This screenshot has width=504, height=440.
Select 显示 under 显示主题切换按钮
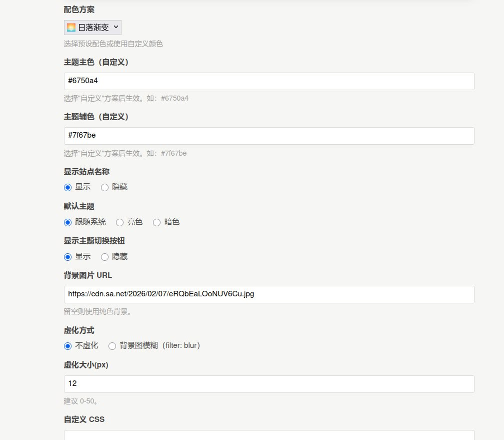tap(68, 257)
